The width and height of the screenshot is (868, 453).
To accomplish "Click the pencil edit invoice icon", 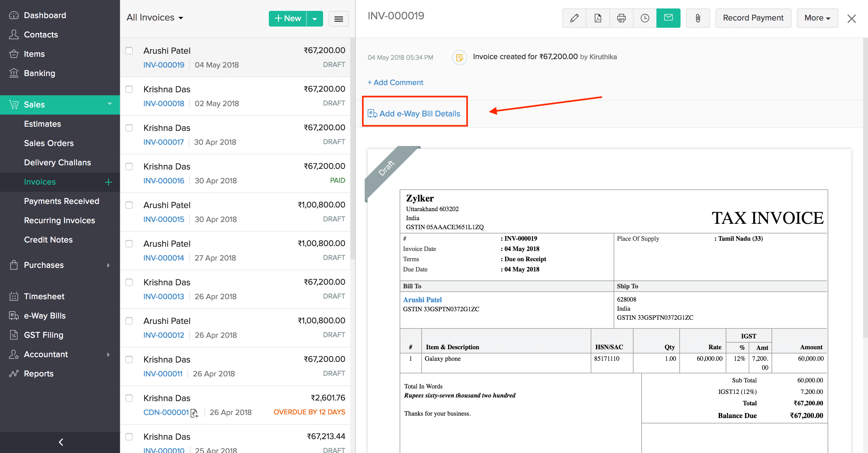I will 574,18.
